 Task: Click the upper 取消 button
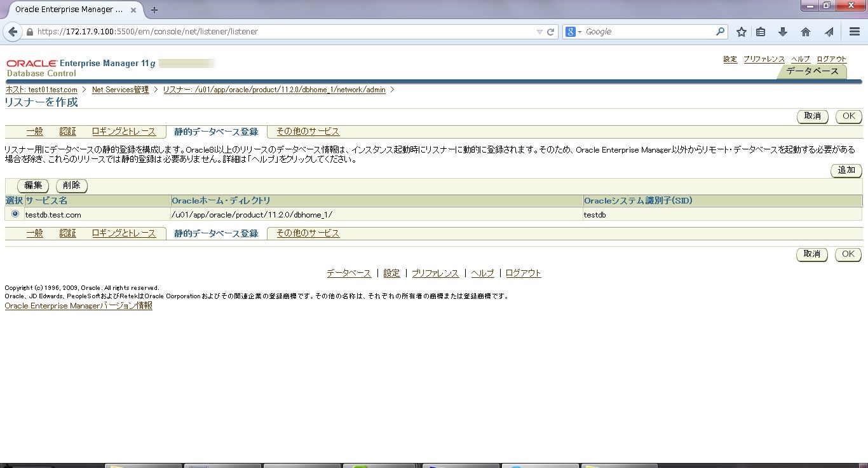coord(812,116)
